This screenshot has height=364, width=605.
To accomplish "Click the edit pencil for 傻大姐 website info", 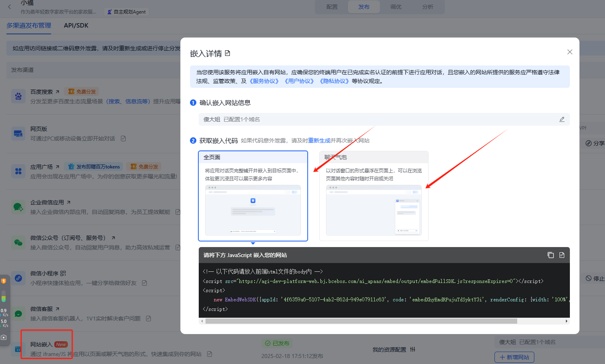I will point(562,119).
